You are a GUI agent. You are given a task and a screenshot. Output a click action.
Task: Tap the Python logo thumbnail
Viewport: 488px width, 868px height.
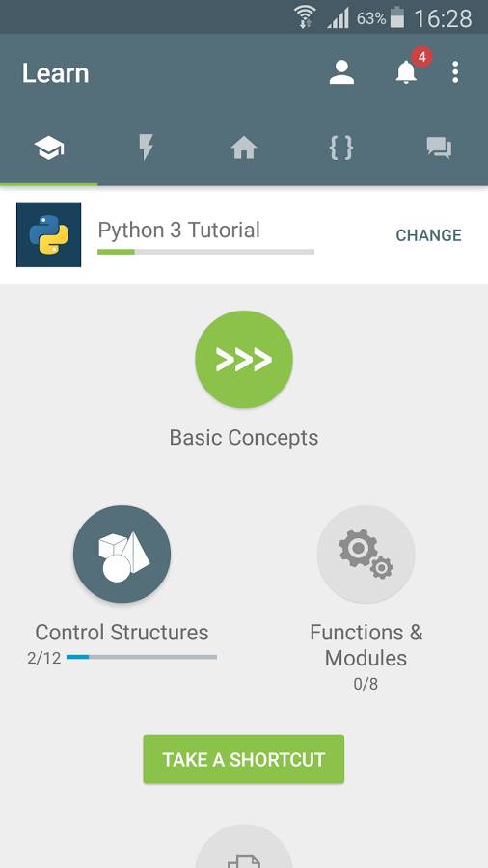click(x=48, y=234)
